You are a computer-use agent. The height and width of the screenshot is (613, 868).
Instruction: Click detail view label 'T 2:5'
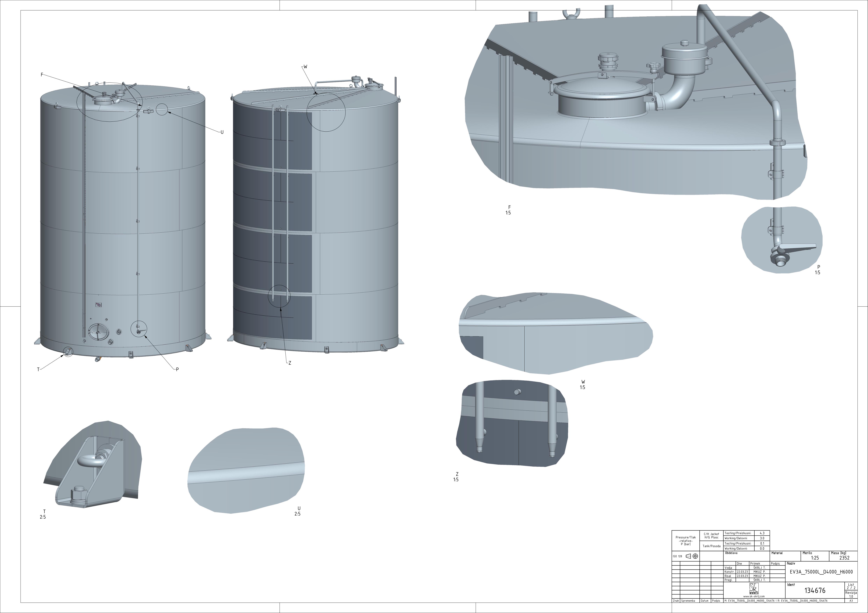pyautogui.click(x=43, y=514)
